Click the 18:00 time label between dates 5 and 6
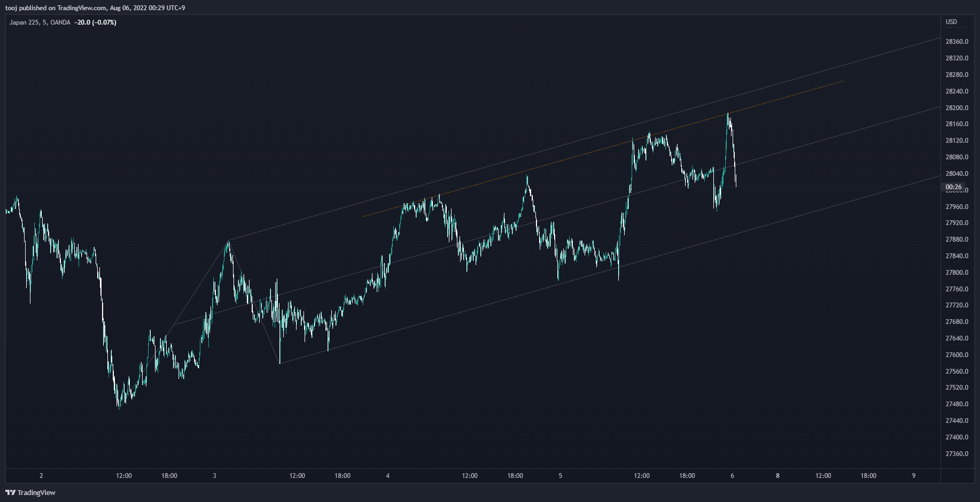This screenshot has width=980, height=502. [687, 476]
